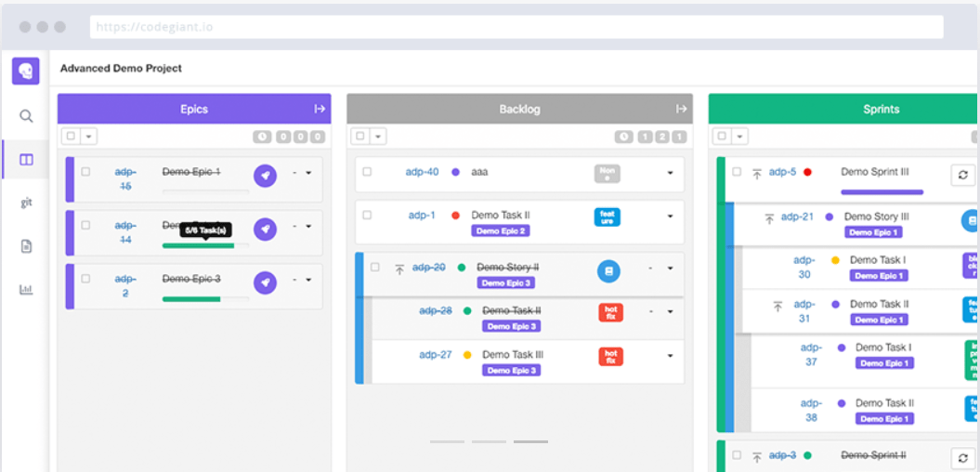The height and width of the screenshot is (472, 980).
Task: Click the rocket icon on Demo Epic 1
Action: (265, 176)
